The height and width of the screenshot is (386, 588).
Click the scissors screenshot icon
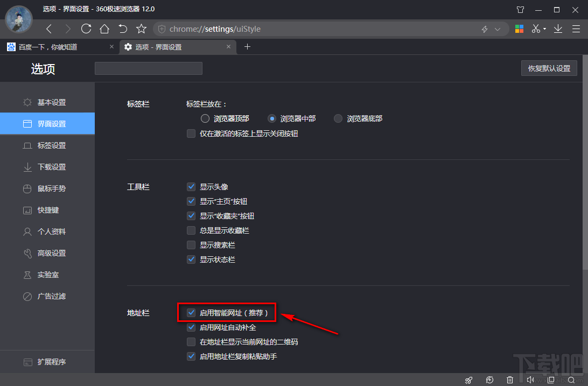click(x=536, y=29)
